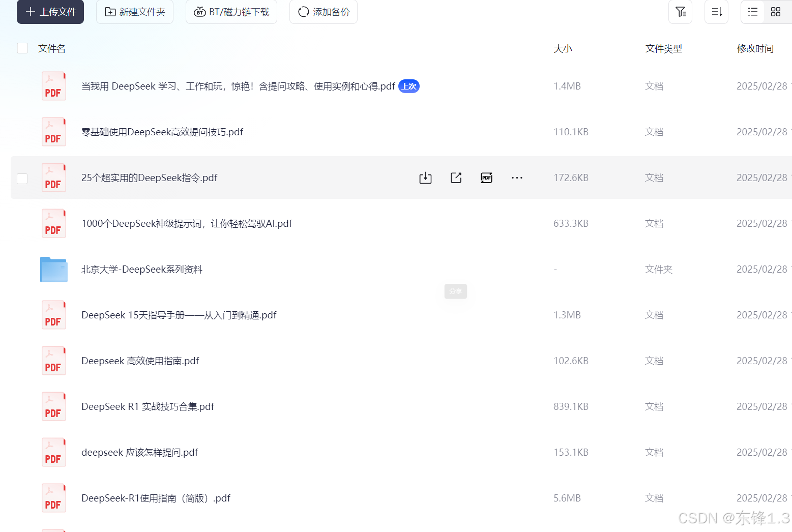Image resolution: width=792 pixels, height=532 pixels.
Task: Click the PDF icon of DeepSeek 15天指导手册
Action: tap(53, 315)
